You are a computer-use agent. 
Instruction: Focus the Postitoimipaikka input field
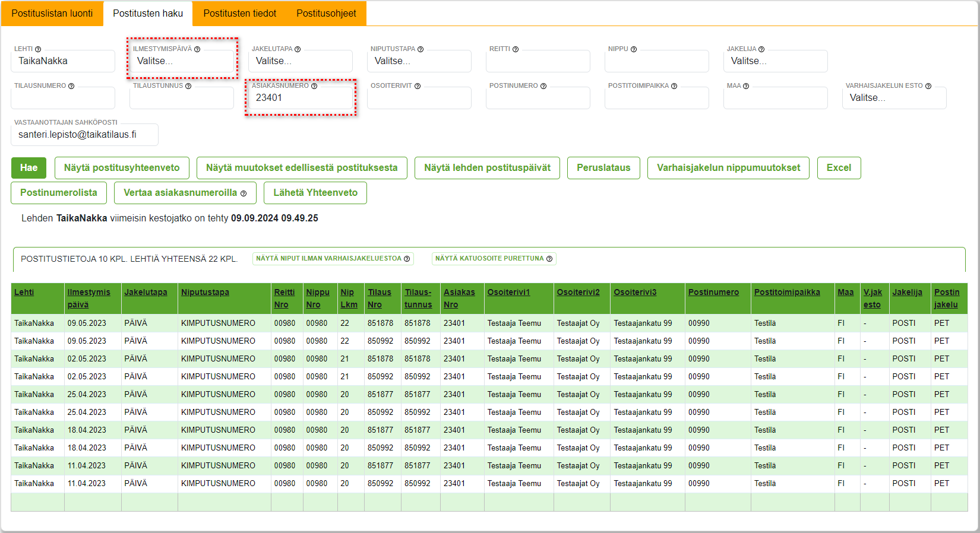[657, 98]
